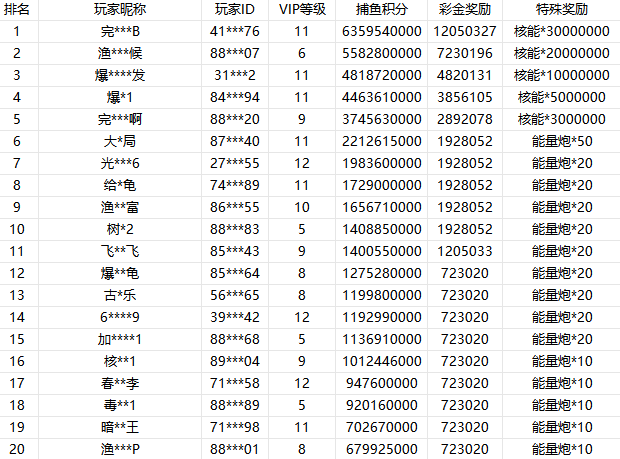Click the 捕鱼积分 column header

click(382, 9)
